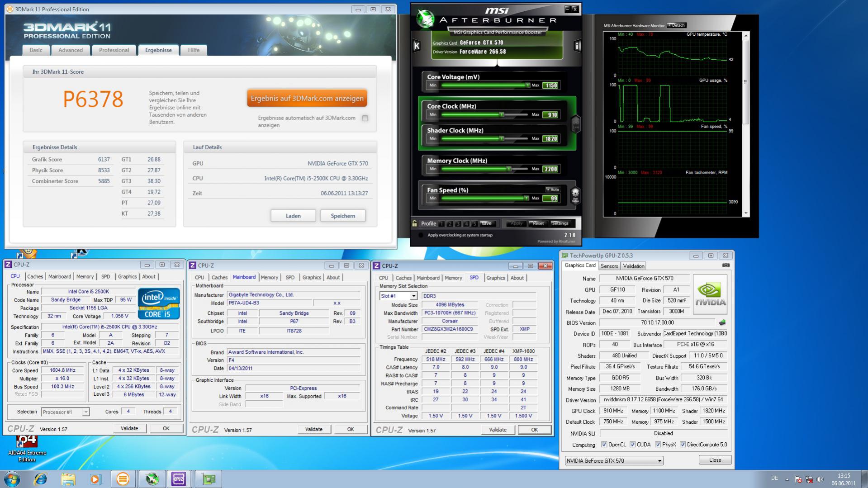The height and width of the screenshot is (488, 868).
Task: Open the Professional tab in 3DMark 11
Action: tap(114, 50)
